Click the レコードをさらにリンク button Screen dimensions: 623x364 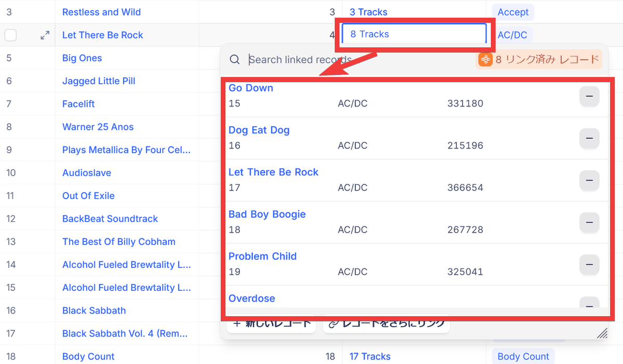tap(386, 325)
